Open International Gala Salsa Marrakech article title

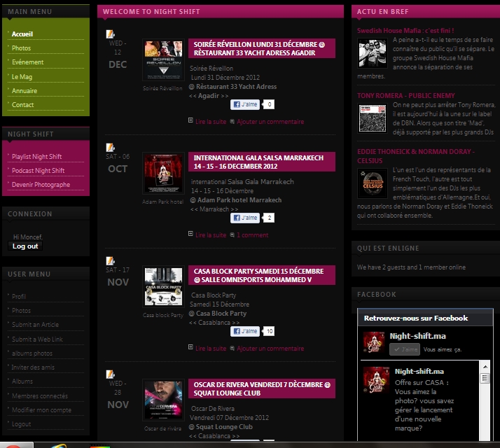258,162
